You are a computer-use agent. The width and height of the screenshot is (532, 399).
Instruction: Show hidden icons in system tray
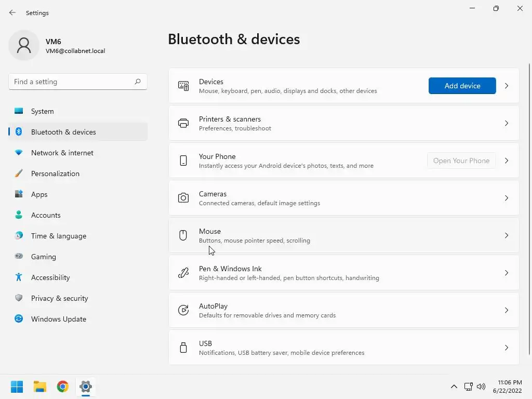(x=454, y=387)
